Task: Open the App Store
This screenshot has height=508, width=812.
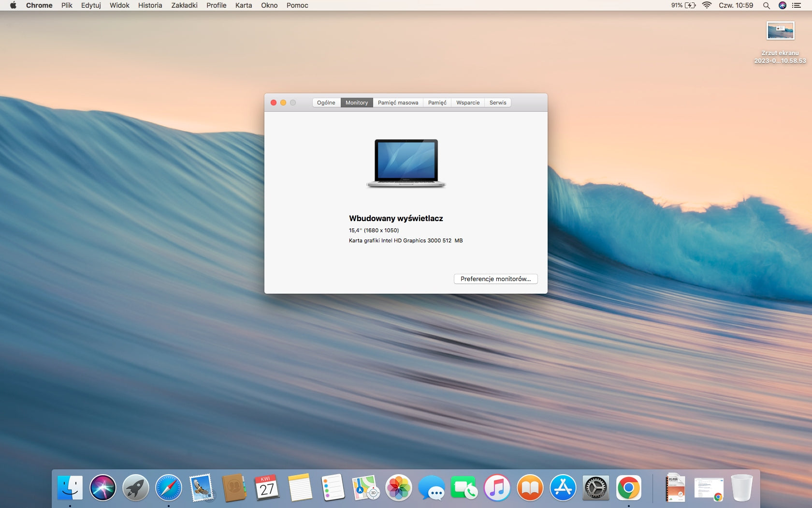Action: (x=563, y=488)
